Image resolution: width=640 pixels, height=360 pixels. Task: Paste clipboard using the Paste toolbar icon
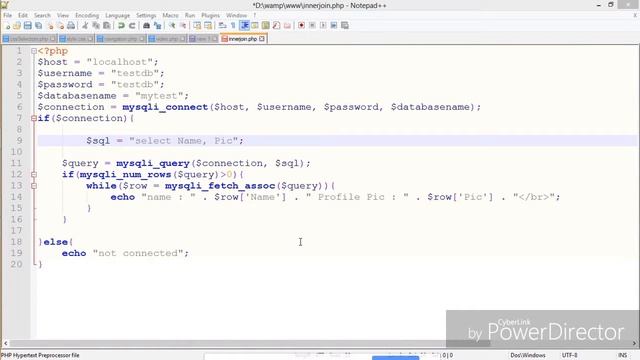tap(107, 25)
